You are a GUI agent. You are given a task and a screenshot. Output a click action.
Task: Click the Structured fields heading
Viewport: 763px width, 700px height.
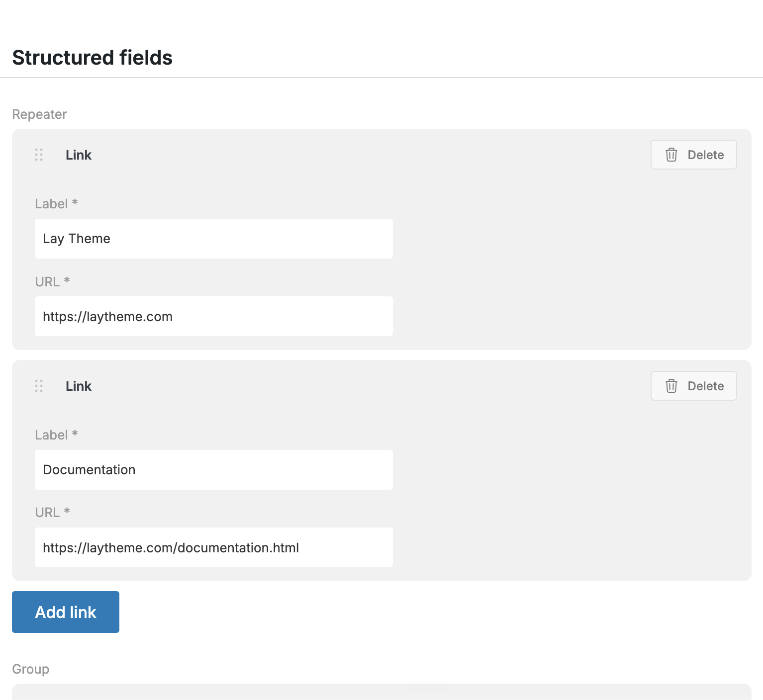click(93, 58)
